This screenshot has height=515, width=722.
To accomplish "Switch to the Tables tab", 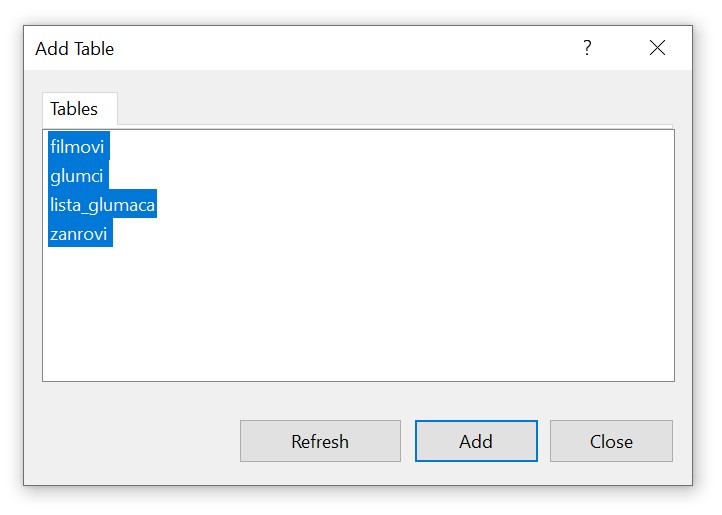I will [x=75, y=109].
